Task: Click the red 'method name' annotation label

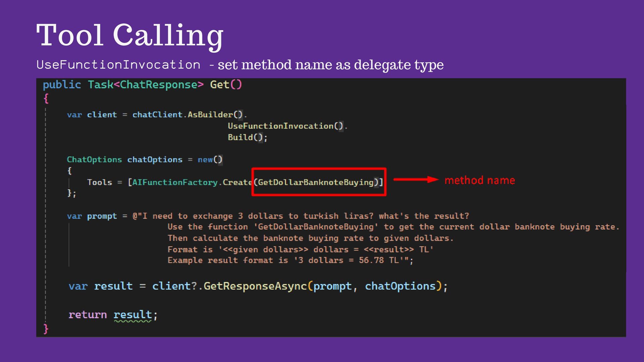Action: [x=479, y=180]
